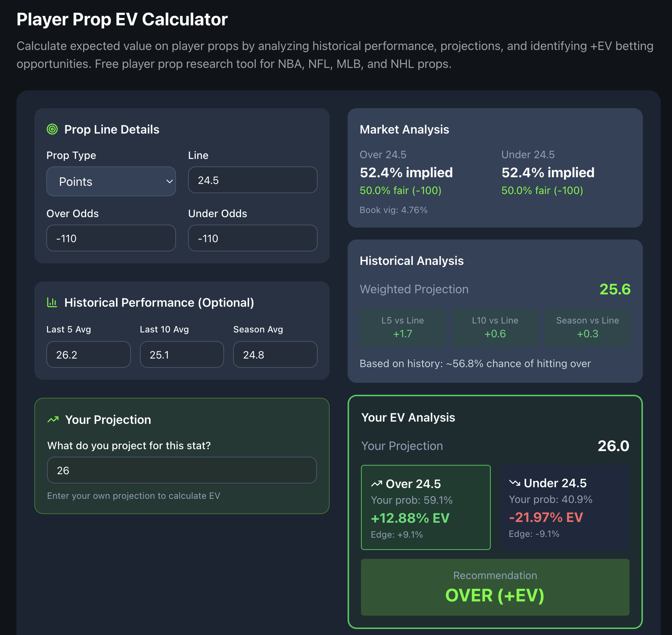Image resolution: width=672 pixels, height=635 pixels.
Task: Select the Line input showing 24.5
Action: coord(252,180)
